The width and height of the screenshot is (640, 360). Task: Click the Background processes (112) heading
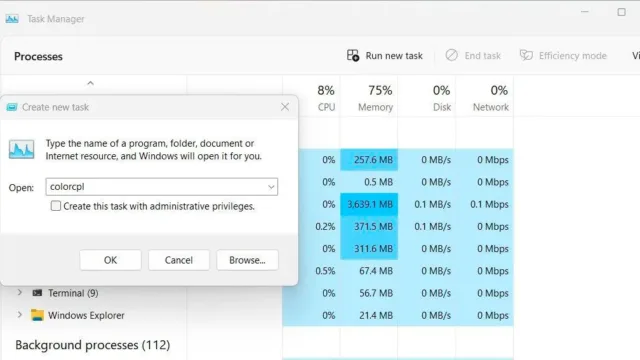[x=92, y=345]
